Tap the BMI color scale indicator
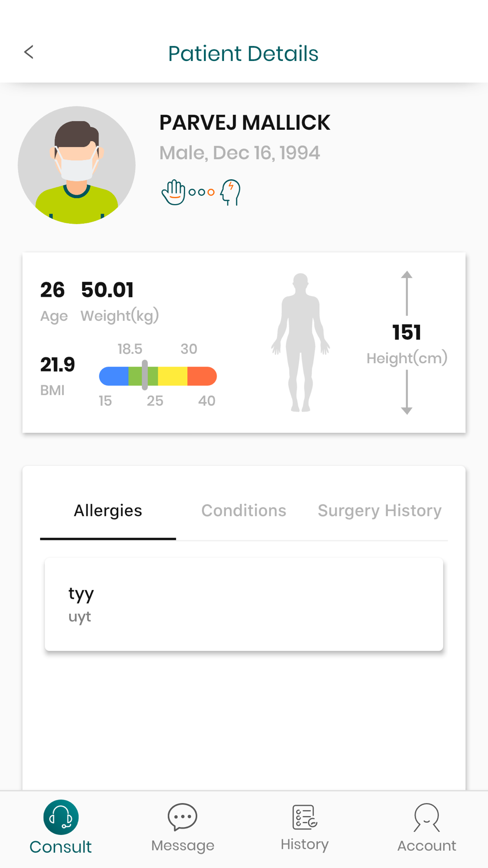Image resolution: width=488 pixels, height=868 pixels. 158,376
